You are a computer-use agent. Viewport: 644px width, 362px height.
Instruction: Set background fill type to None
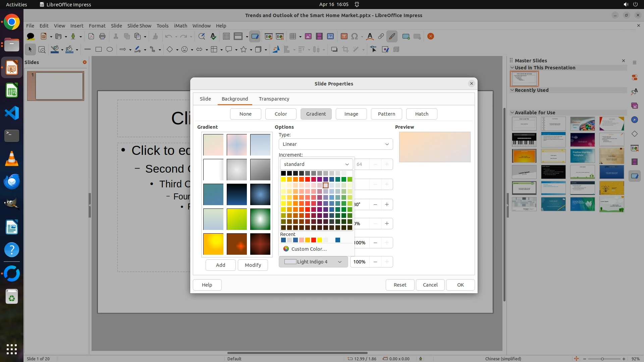click(x=246, y=114)
